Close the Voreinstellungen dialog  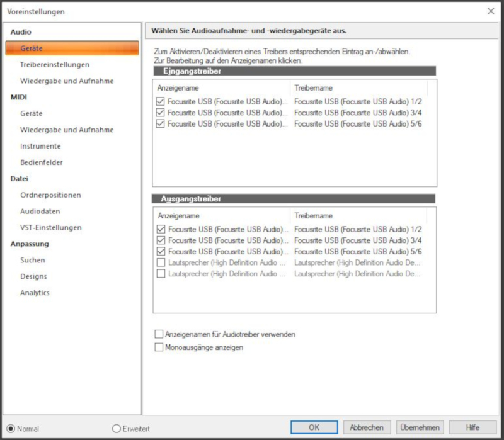(491, 11)
